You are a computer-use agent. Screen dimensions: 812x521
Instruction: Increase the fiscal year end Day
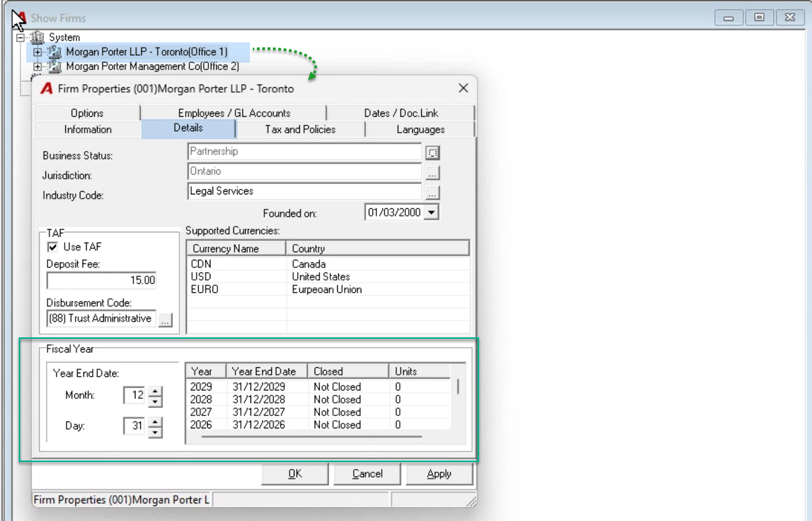(155, 422)
